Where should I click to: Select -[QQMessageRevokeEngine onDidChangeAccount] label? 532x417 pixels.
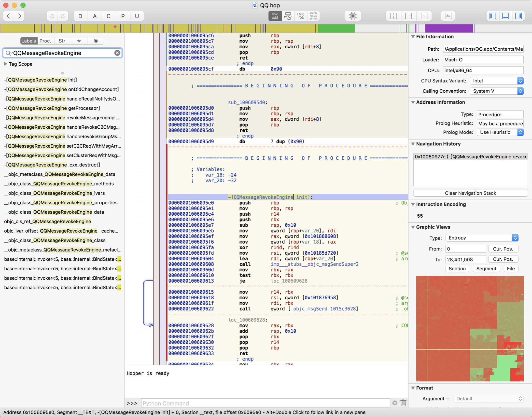61,89
